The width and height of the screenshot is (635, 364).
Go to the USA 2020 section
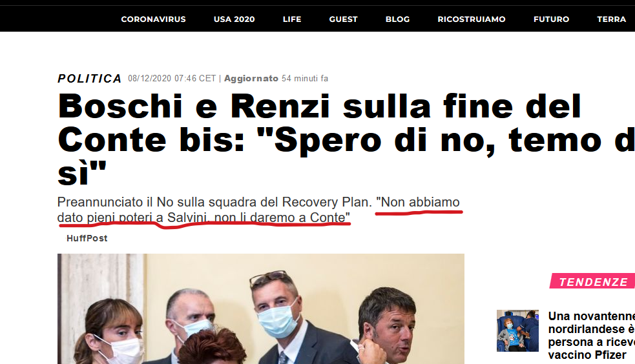pyautogui.click(x=234, y=19)
